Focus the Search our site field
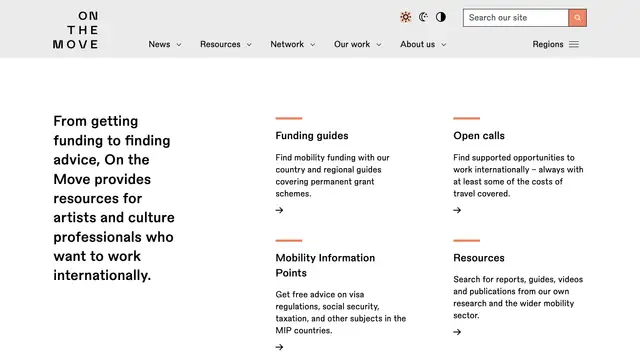This screenshot has height=360, width=640. 516,18
